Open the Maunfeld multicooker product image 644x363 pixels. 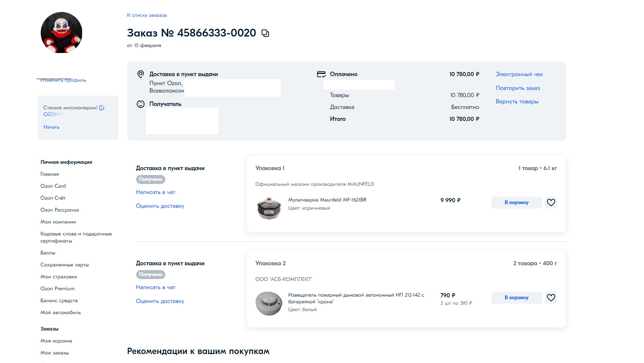tap(269, 208)
